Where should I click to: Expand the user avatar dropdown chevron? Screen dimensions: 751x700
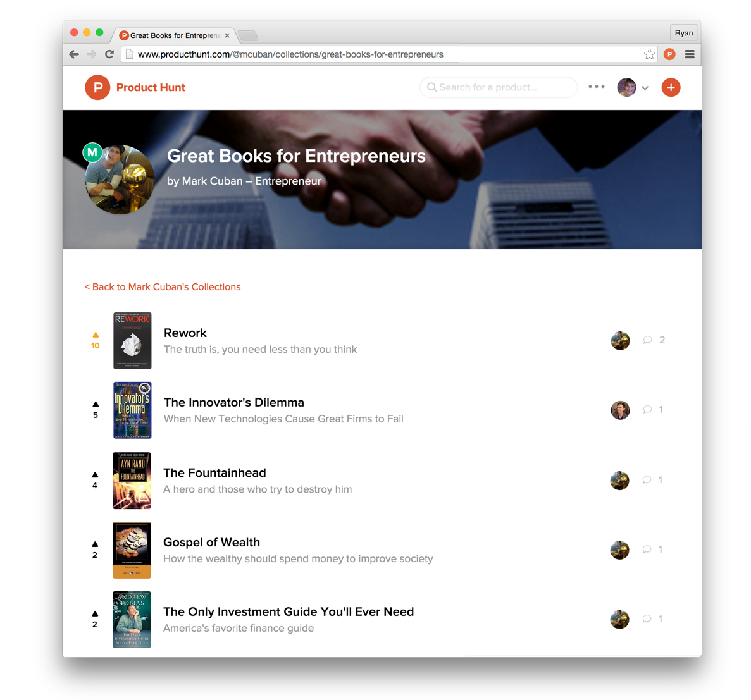[x=645, y=88]
